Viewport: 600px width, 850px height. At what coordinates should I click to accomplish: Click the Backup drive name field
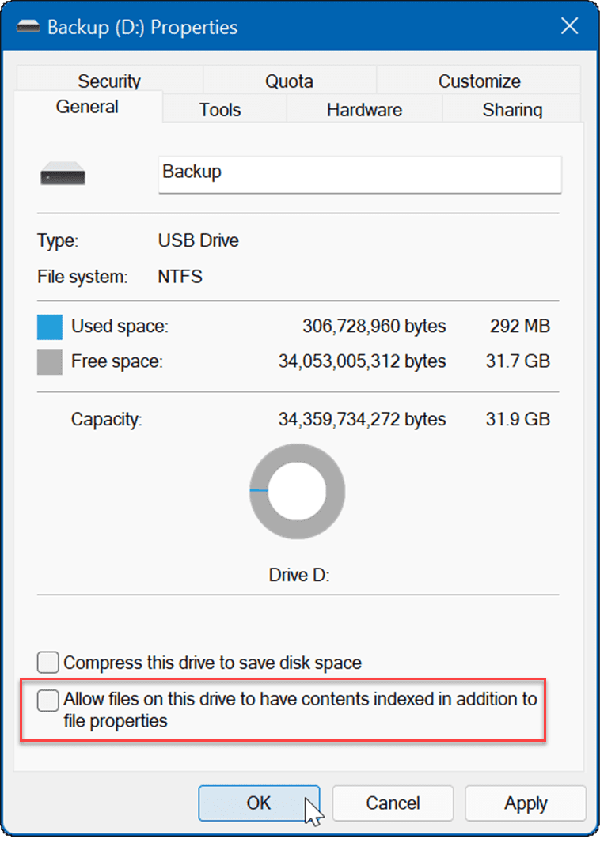(360, 173)
